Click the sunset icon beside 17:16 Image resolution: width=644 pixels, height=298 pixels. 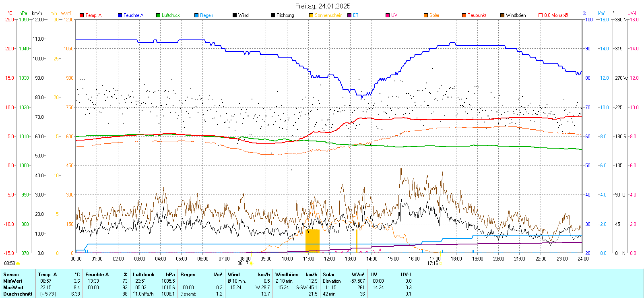point(440,263)
